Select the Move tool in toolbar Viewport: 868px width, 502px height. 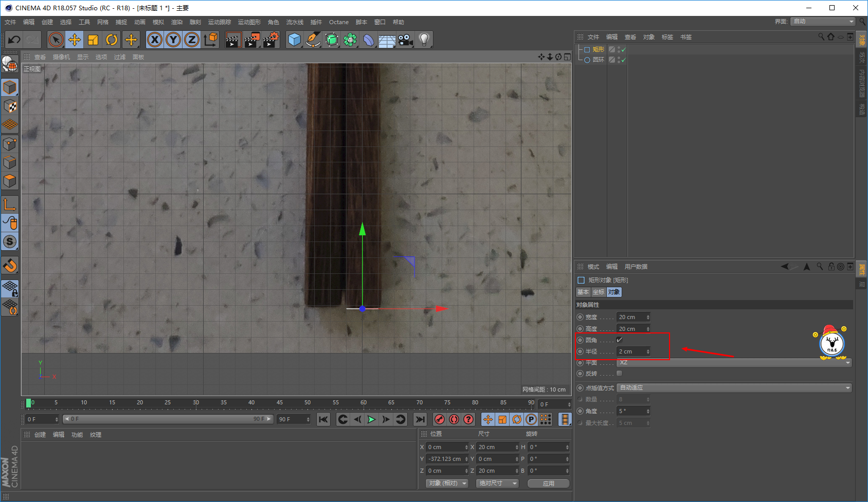75,40
